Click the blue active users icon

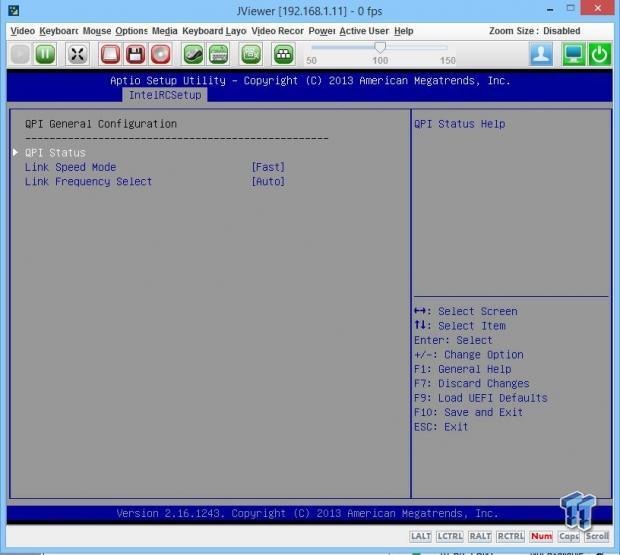coord(541,54)
